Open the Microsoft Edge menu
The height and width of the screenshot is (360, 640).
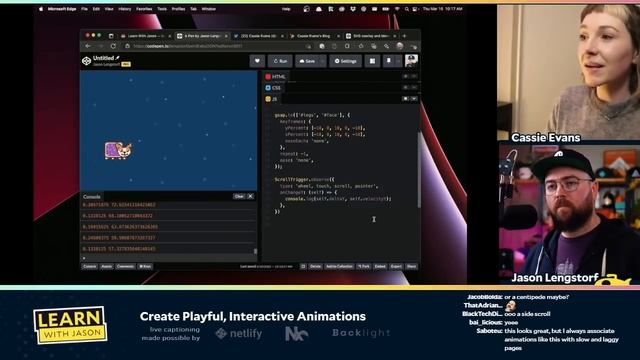62,9
